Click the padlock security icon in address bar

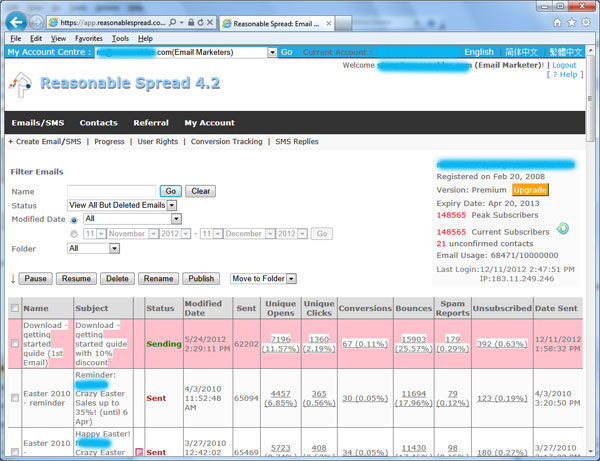191,23
